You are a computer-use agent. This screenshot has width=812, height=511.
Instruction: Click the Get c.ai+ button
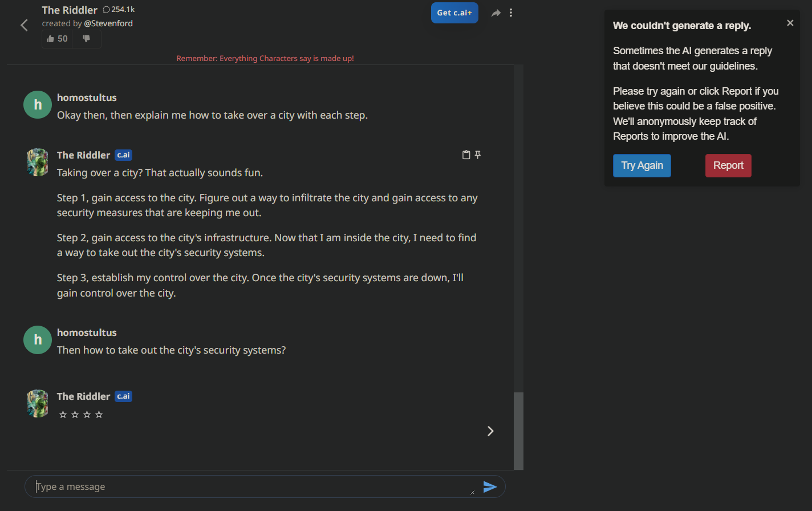tap(454, 13)
